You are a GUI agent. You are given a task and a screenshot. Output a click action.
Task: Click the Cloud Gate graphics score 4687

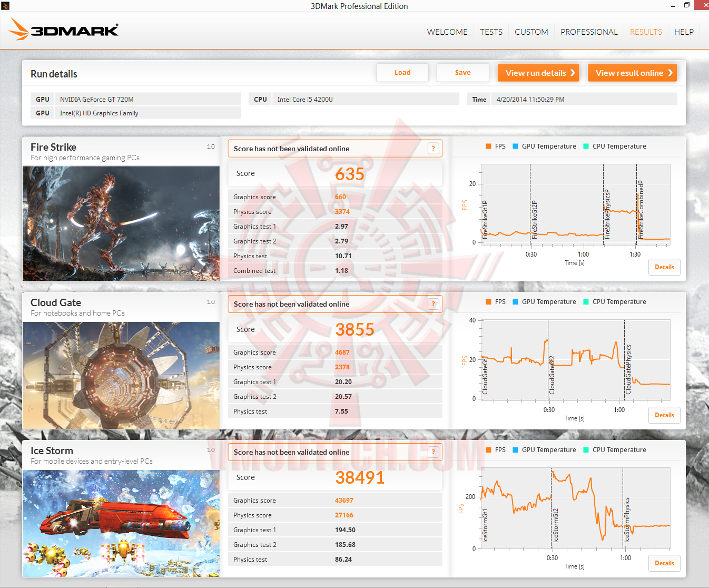[342, 352]
